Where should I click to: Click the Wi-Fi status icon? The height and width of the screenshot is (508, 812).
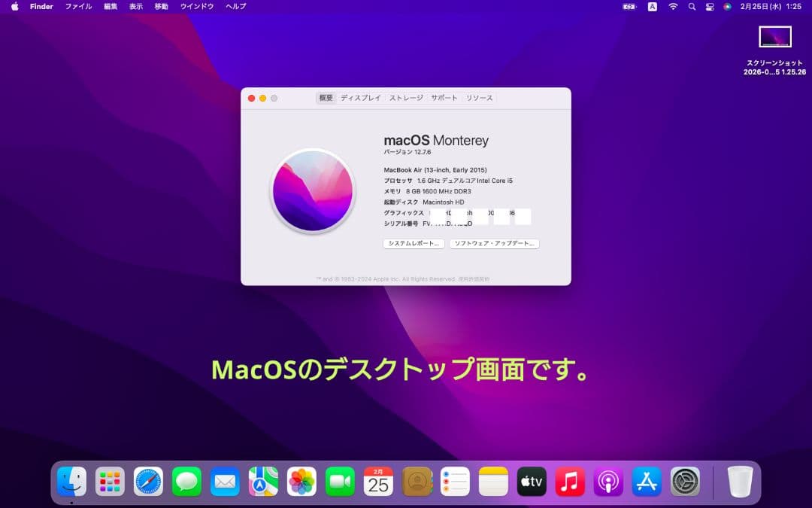tap(673, 7)
